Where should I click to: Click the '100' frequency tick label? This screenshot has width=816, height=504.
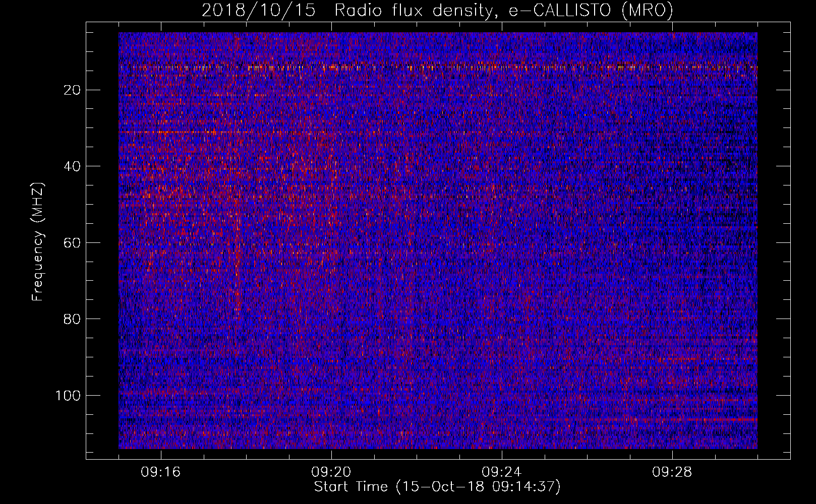click(x=69, y=396)
